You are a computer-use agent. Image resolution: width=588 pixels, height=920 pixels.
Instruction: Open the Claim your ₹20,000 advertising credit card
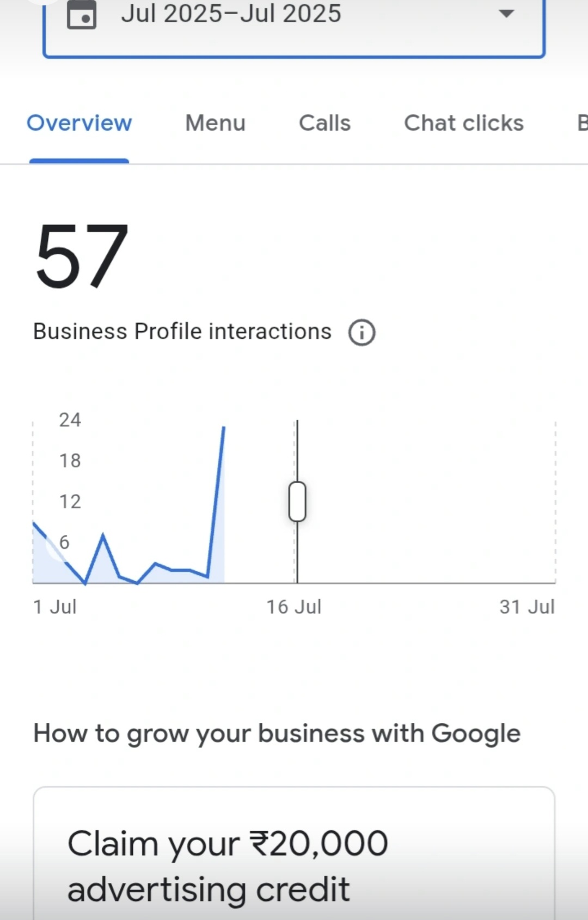pyautogui.click(x=294, y=861)
